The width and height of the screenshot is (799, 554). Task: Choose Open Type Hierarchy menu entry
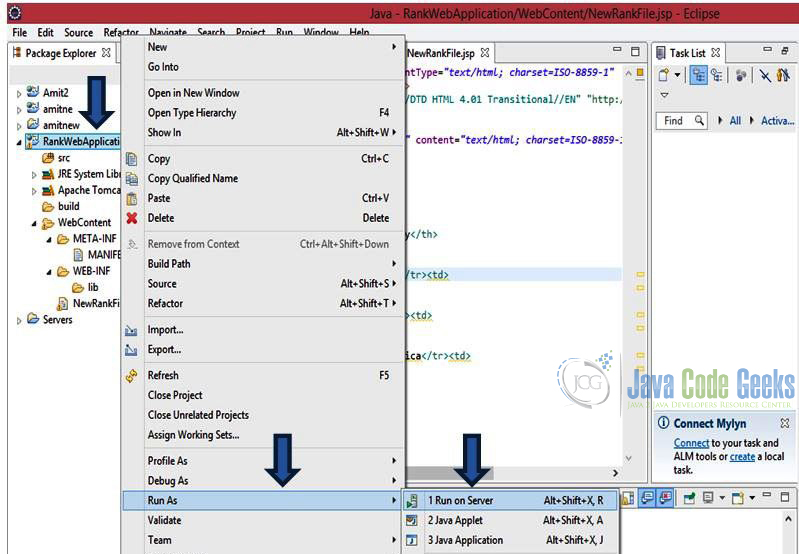262,113
